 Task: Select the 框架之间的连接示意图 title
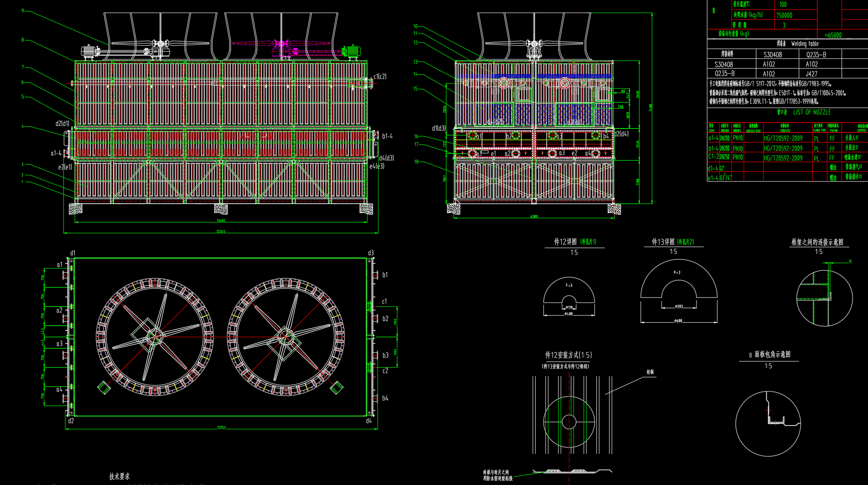click(817, 242)
